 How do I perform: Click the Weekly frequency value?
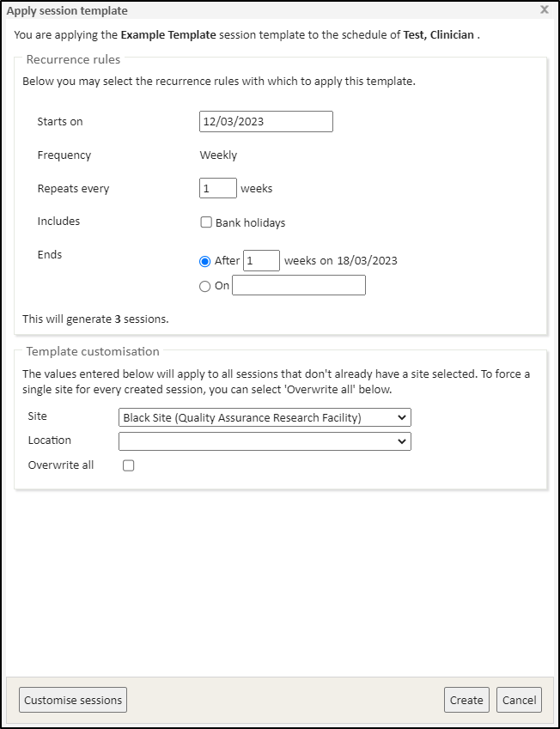(218, 155)
